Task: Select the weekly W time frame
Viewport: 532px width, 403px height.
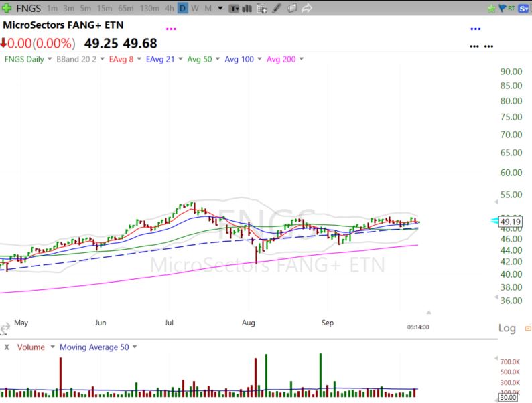Action: coord(195,9)
